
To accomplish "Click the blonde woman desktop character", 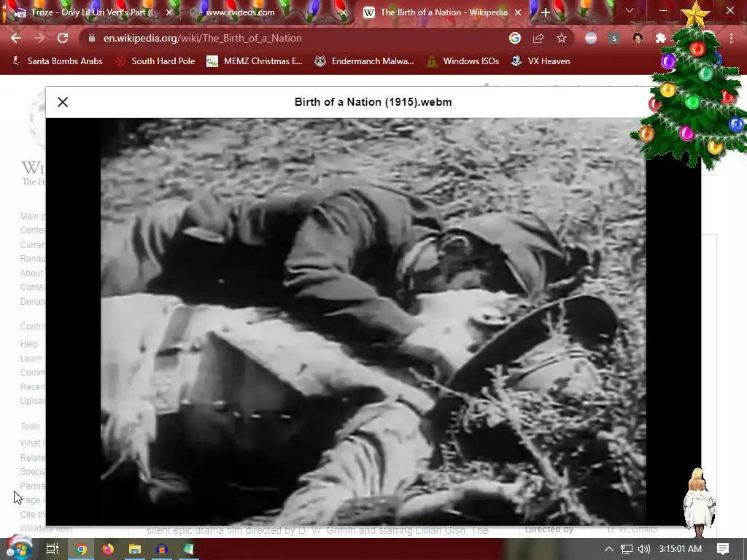I will 699,502.
